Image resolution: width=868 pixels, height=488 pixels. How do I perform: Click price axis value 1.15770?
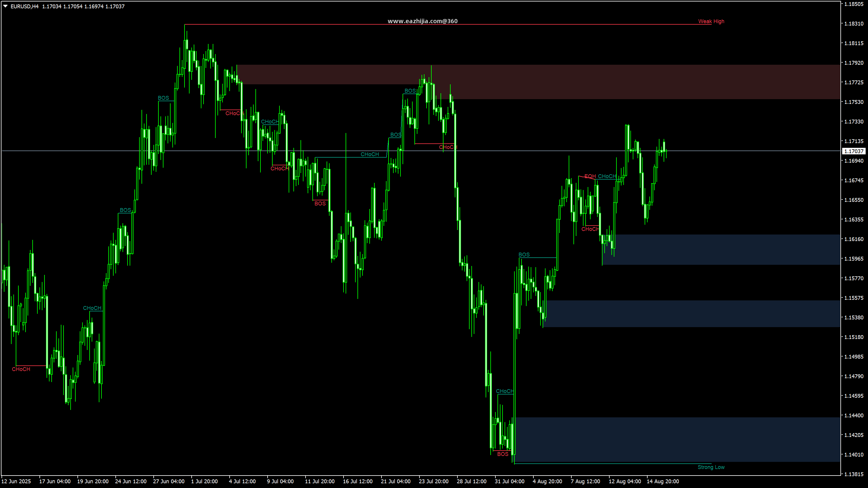pyautogui.click(x=854, y=278)
